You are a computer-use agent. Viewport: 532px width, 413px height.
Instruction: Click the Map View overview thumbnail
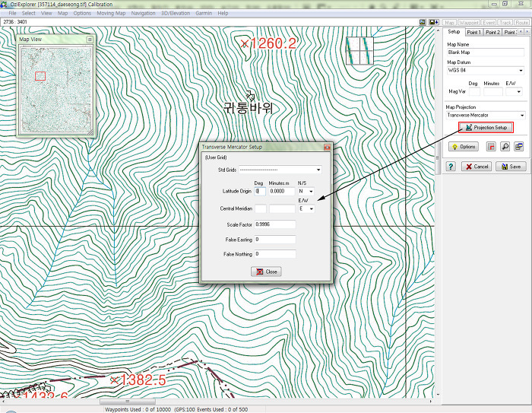(x=56, y=90)
